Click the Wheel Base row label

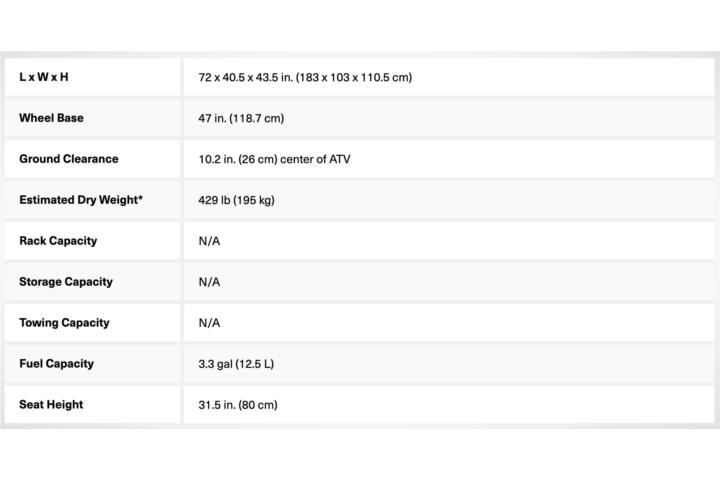[51, 118]
